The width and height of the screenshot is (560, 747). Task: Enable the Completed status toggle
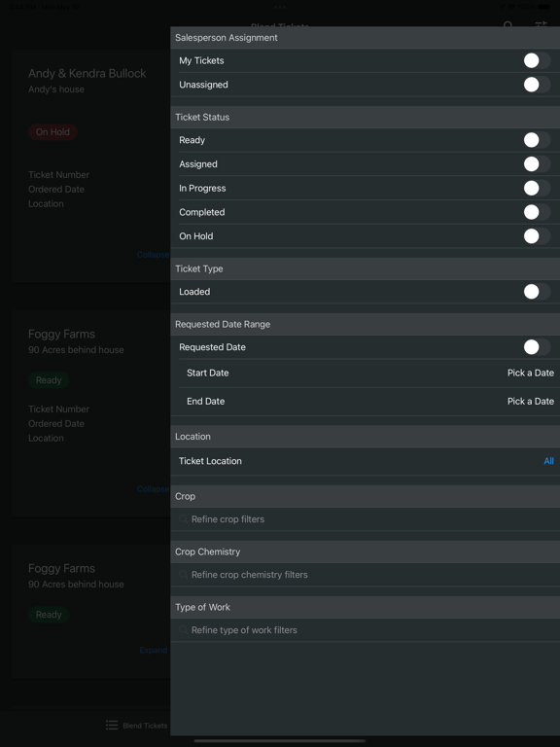click(x=537, y=212)
